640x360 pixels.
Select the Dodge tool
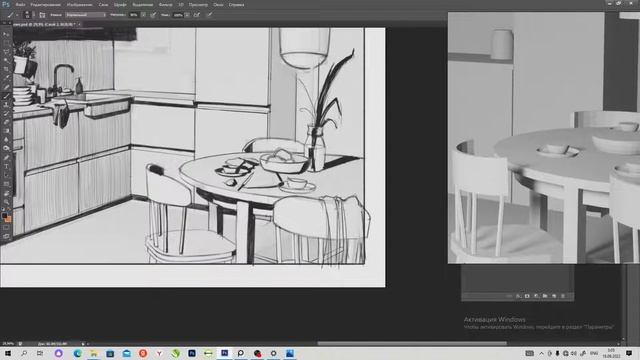tap(6, 148)
